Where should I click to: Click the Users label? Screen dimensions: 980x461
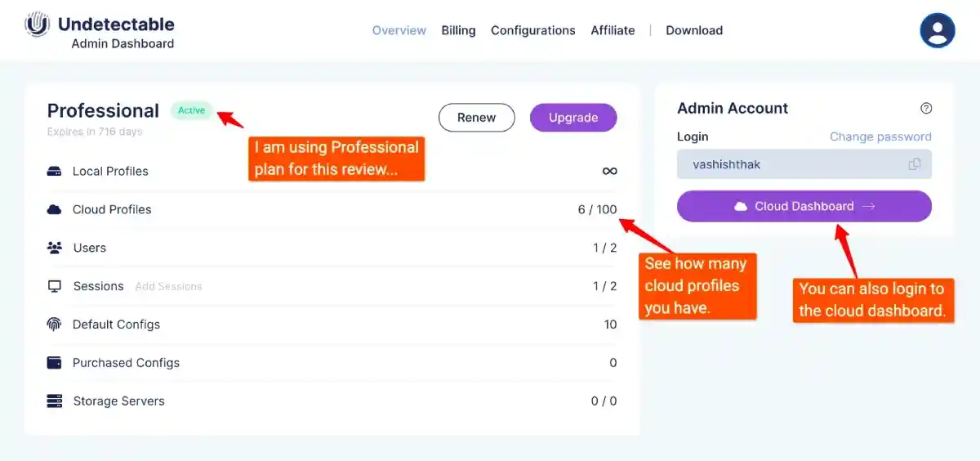click(90, 248)
